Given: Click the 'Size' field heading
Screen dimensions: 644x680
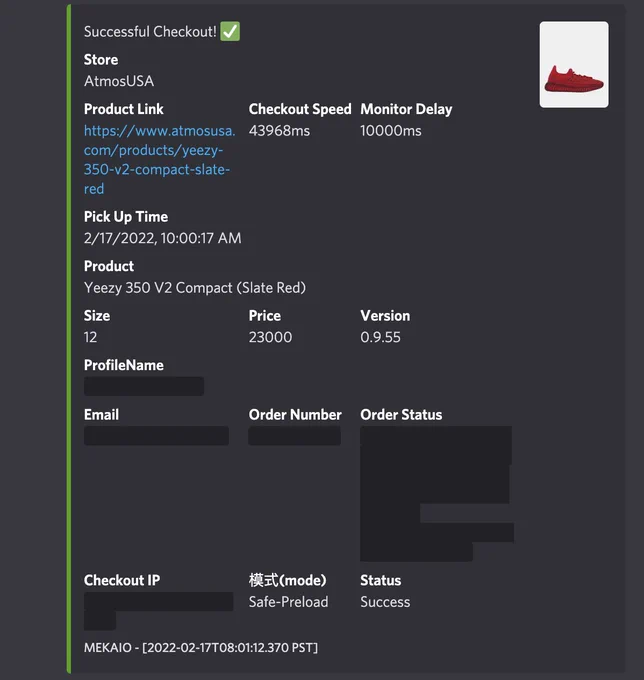Looking at the screenshot, I should [97, 315].
